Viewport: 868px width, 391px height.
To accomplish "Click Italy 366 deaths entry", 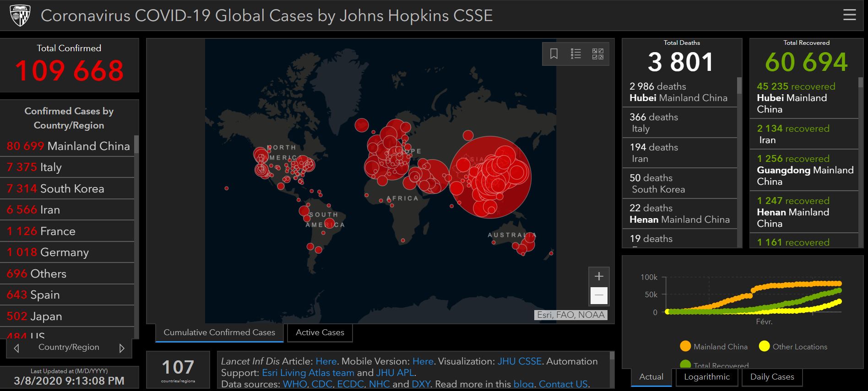I will click(x=680, y=123).
